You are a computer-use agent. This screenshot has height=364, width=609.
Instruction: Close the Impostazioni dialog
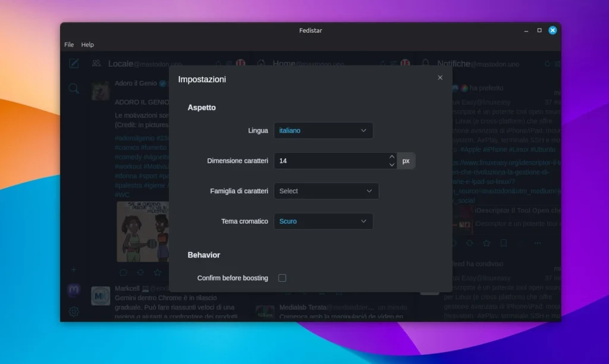[440, 77]
